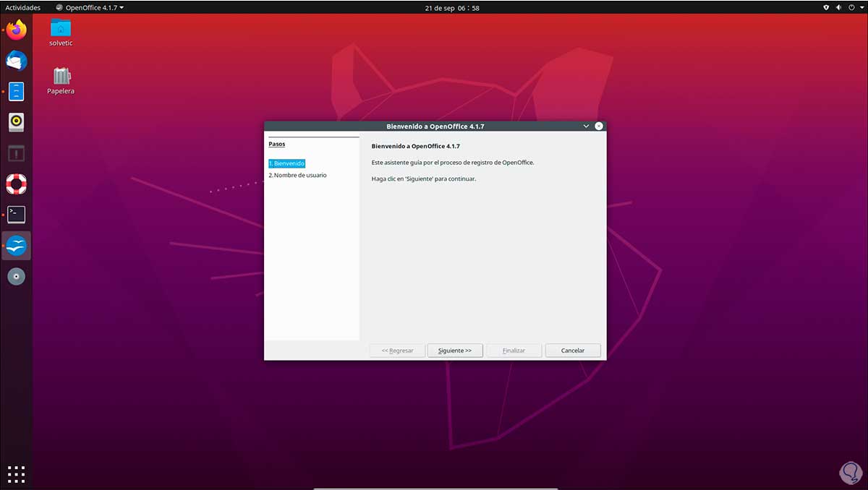The height and width of the screenshot is (490, 868).
Task: Open the OpenOffice 4.1.7 app menu
Action: 90,7
